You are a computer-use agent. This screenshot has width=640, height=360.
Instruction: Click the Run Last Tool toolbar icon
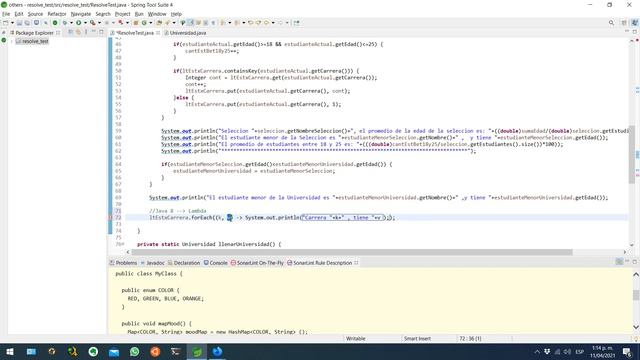pyautogui.click(x=93, y=23)
